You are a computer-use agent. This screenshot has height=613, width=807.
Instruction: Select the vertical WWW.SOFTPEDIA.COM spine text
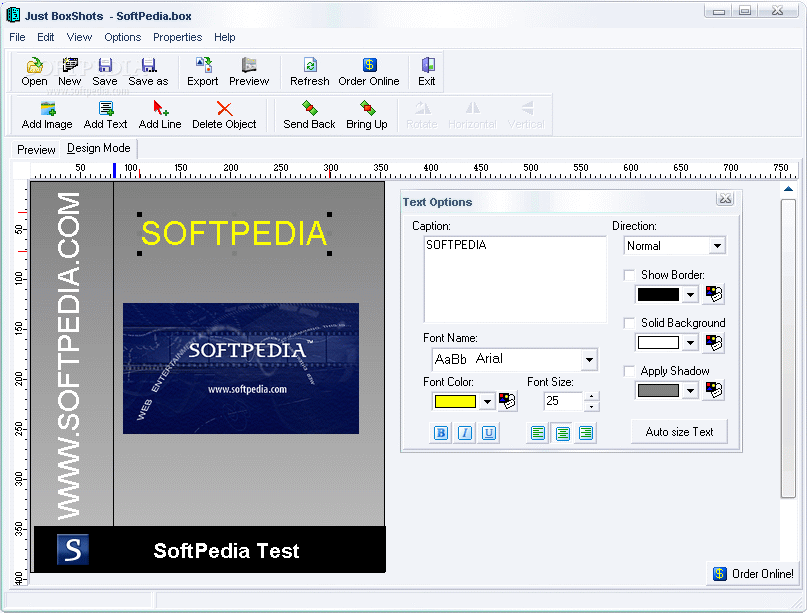click(x=68, y=356)
